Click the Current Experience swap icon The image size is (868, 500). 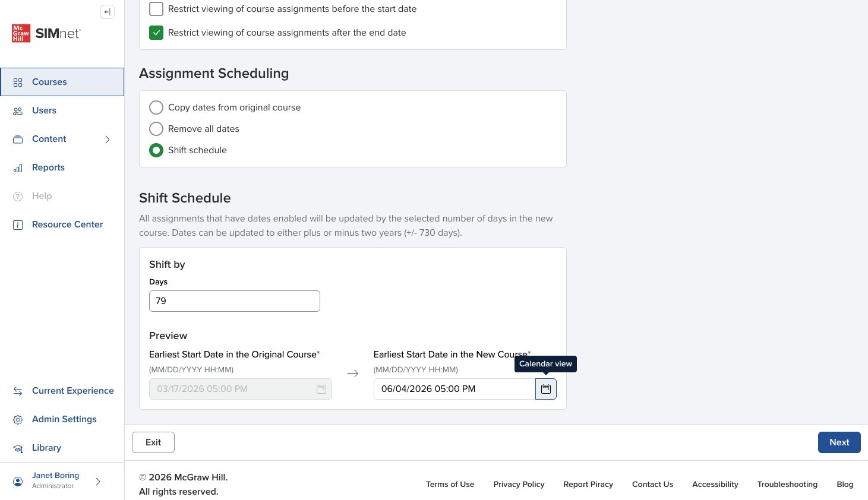pos(18,391)
